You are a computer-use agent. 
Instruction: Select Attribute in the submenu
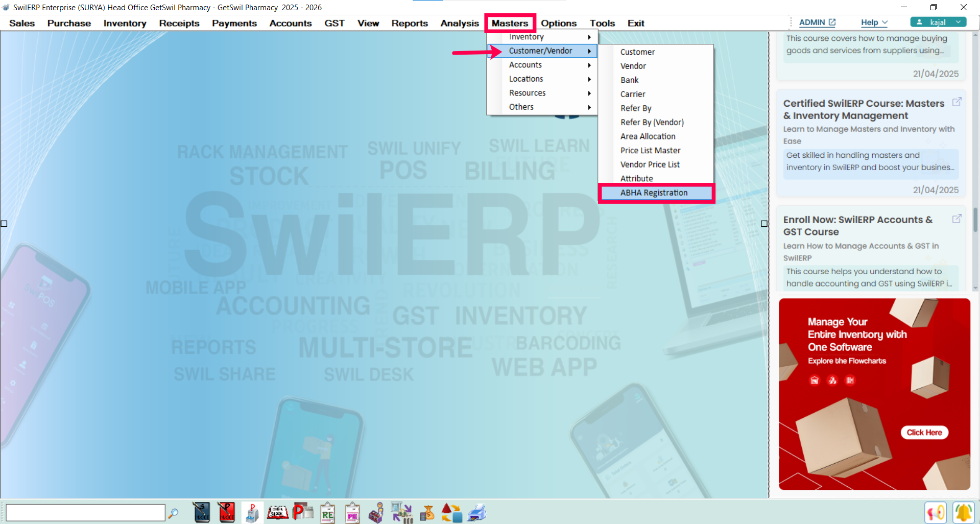(656, 178)
